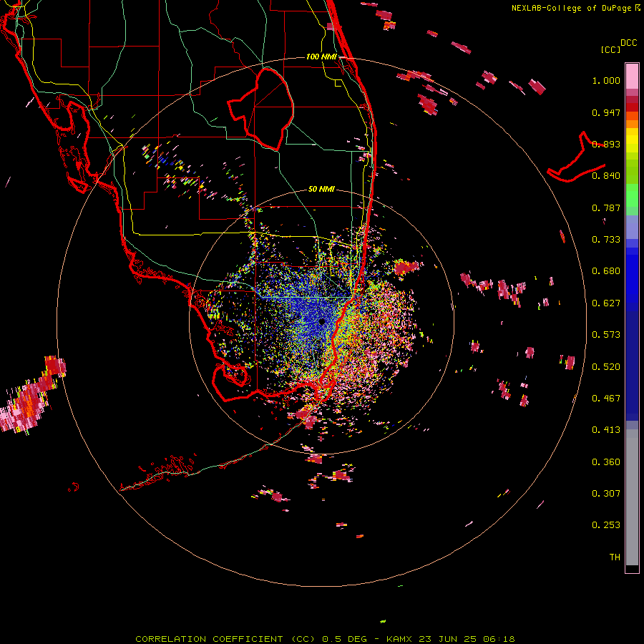The image size is (644, 644).
Task: Click the 1.000 value on the color scale
Action: [x=606, y=80]
